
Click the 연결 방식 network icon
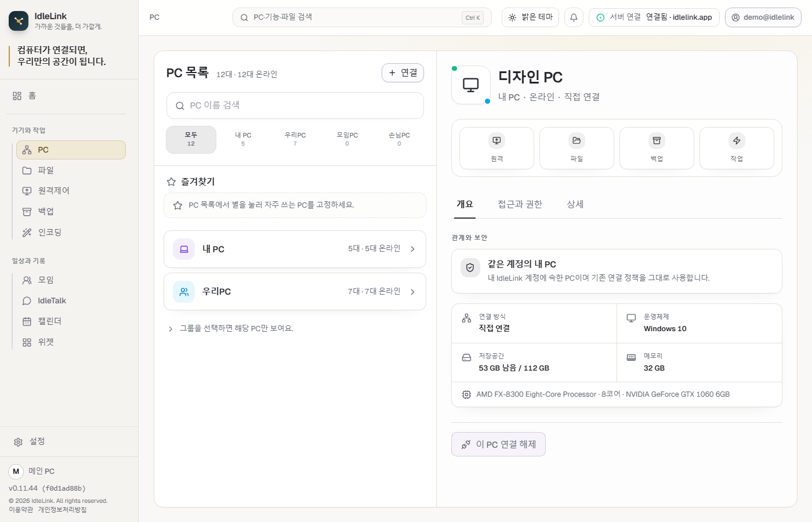click(466, 318)
